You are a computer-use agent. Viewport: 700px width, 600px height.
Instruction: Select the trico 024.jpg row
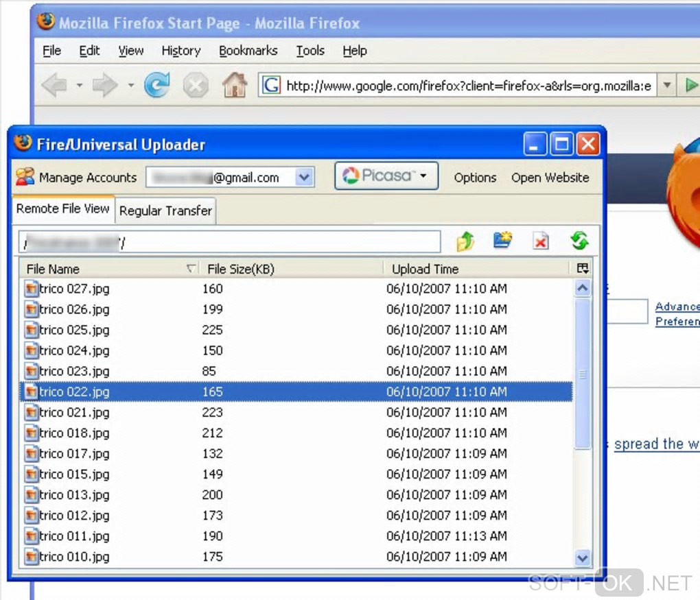pos(296,350)
